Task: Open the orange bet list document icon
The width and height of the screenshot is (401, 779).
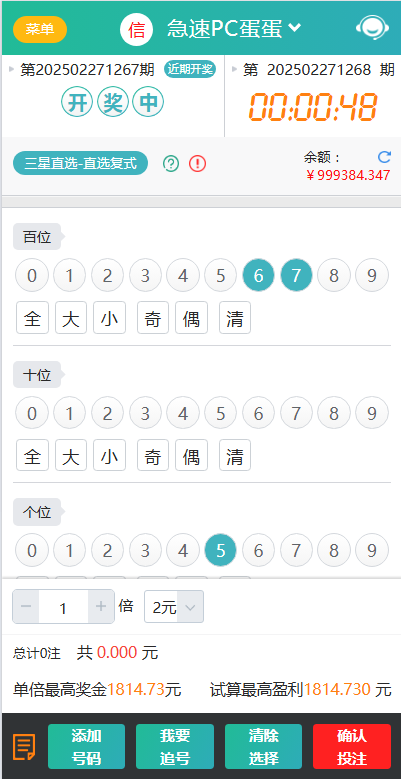Action: tap(24, 747)
